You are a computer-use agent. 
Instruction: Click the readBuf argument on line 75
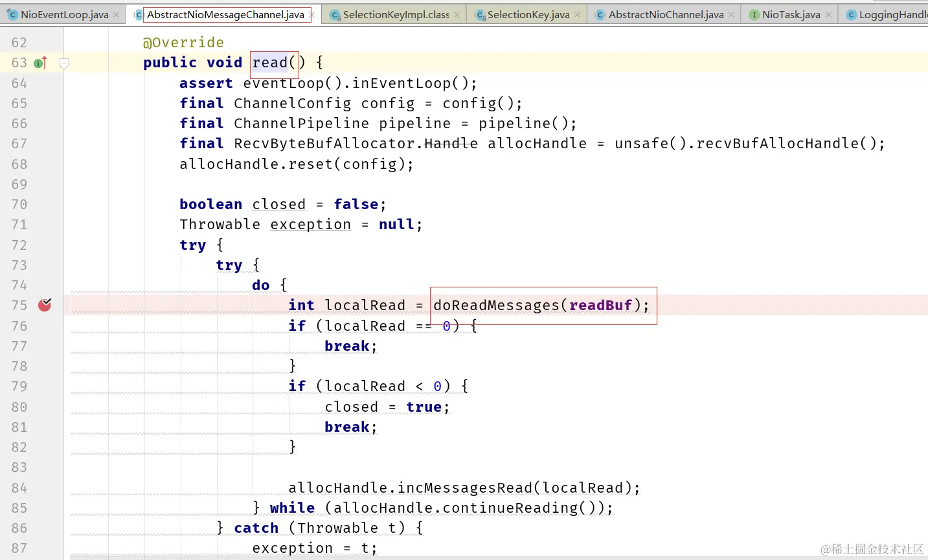point(600,306)
